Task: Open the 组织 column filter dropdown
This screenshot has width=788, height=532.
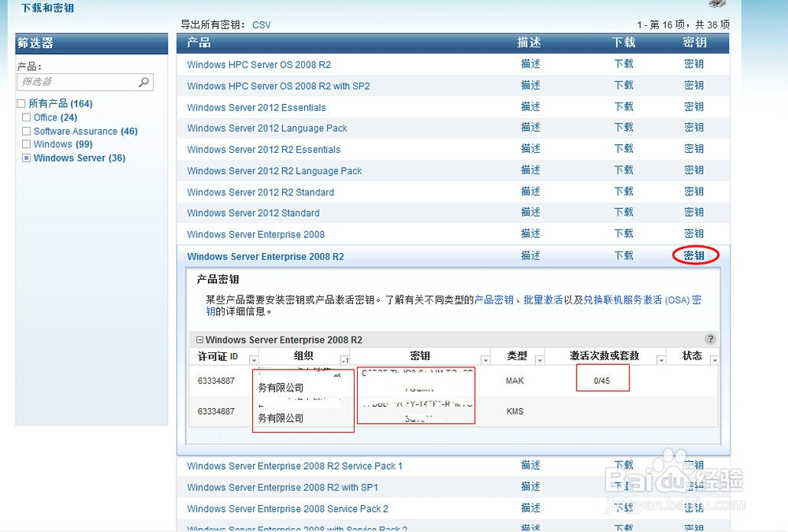Action: coord(344,359)
